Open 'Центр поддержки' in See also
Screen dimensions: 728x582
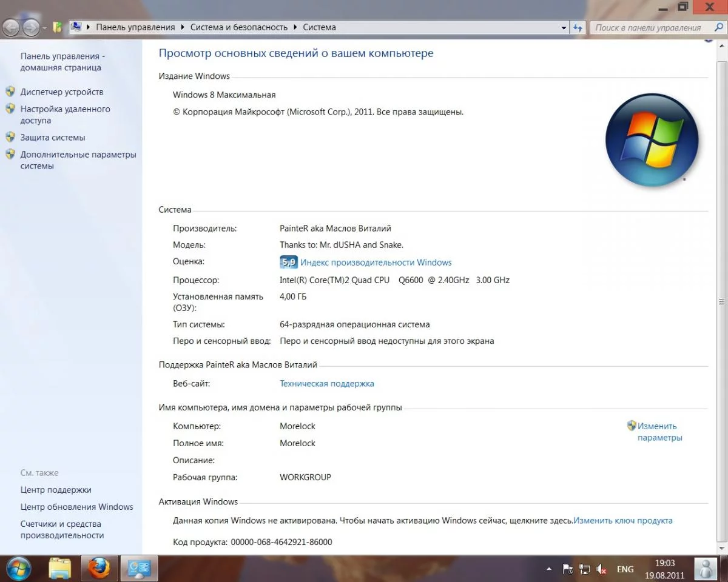[56, 490]
